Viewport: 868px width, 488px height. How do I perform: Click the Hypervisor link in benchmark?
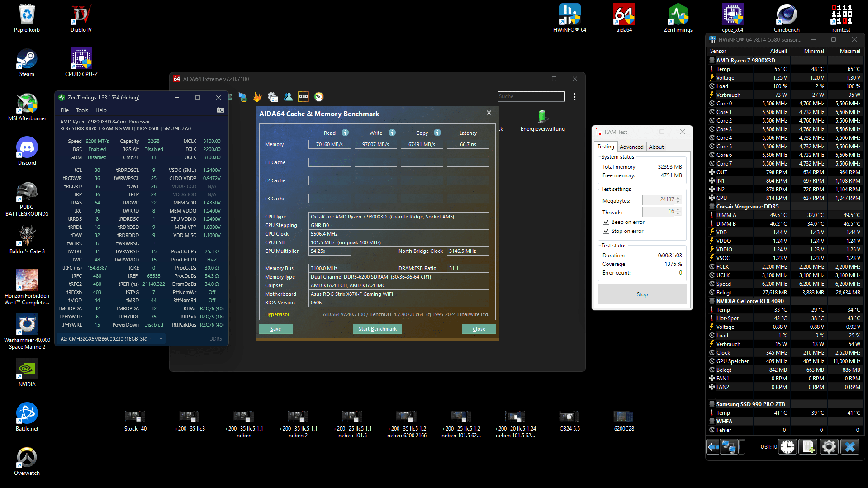[277, 314]
